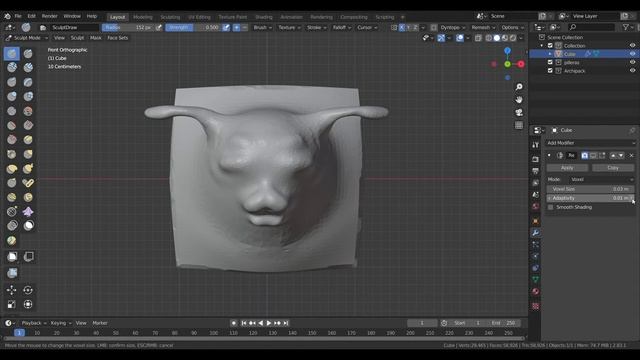Toggle strength pressure sensitivity icon
This screenshot has width=640, height=360.
226,27
